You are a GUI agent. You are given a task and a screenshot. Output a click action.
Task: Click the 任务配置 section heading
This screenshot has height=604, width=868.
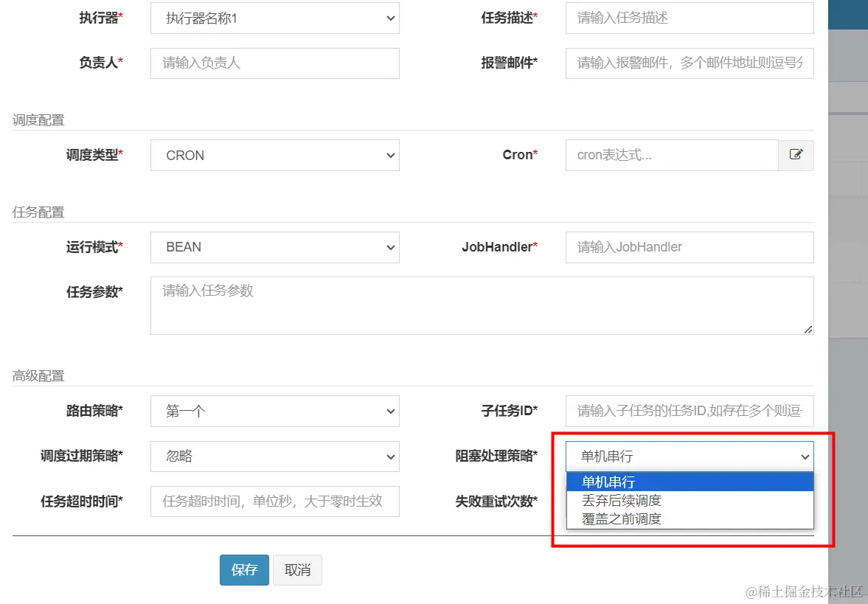tap(39, 212)
